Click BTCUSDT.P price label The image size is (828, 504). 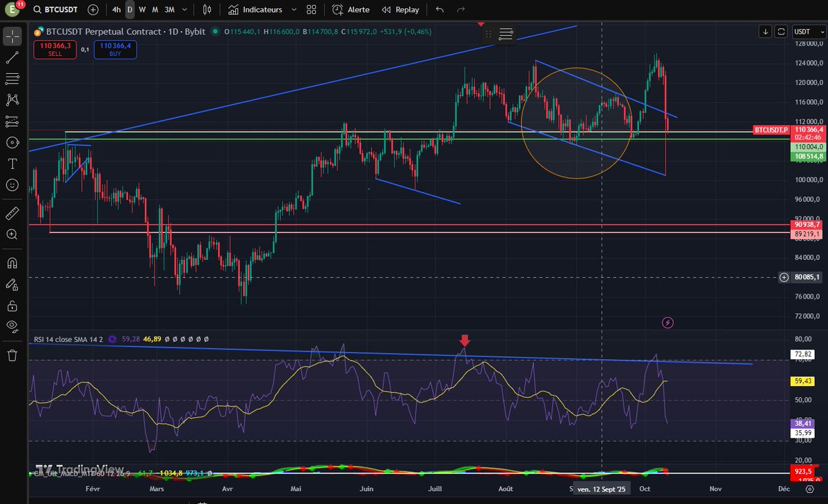coord(771,130)
